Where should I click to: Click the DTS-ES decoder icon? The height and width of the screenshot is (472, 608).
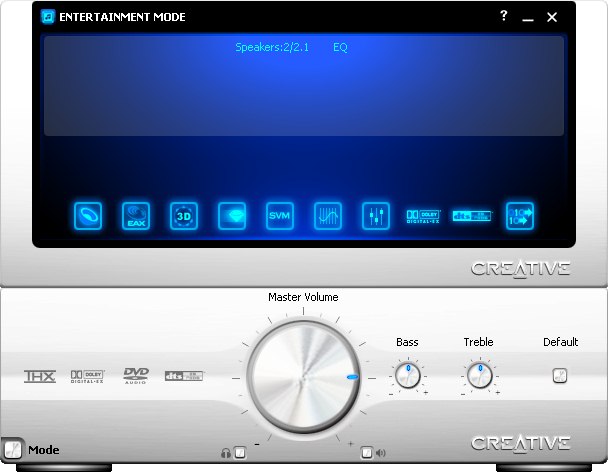click(472, 216)
